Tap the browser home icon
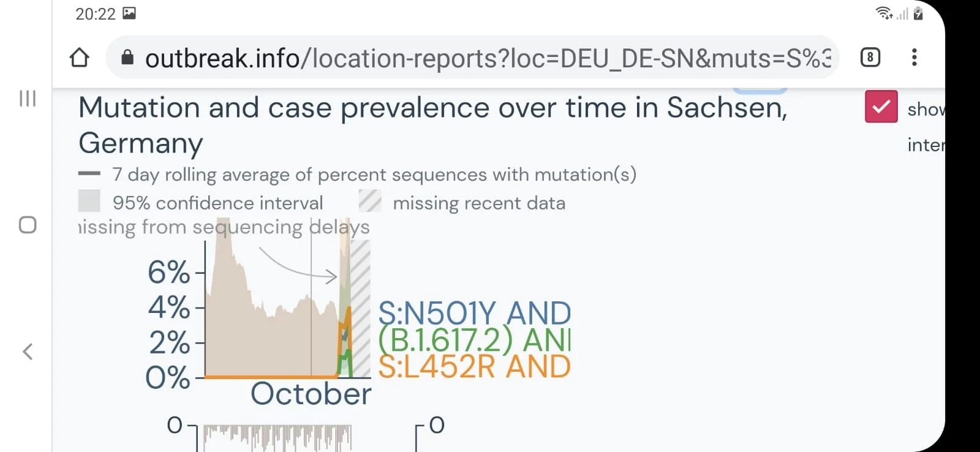Screen dimensions: 980x452 (79, 58)
